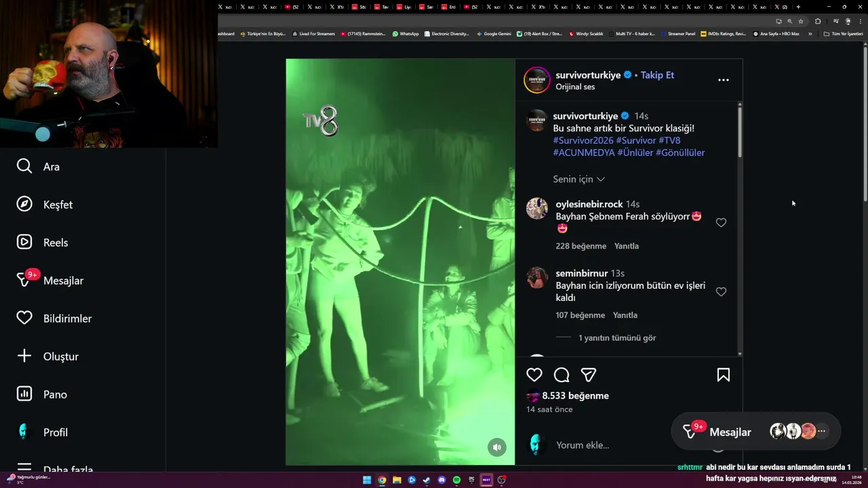Like seminbirnur's comment
Viewport: 868px width, 488px height.
(x=721, y=291)
